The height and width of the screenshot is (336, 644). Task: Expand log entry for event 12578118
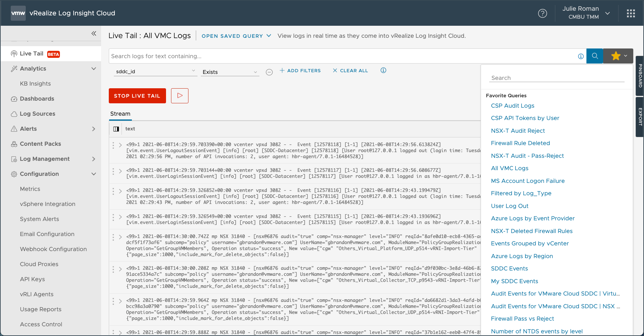pos(120,145)
